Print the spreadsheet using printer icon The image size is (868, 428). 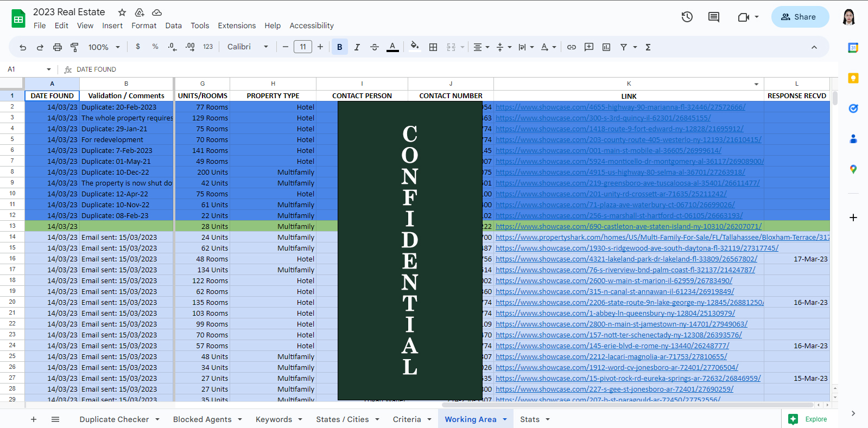(58, 47)
